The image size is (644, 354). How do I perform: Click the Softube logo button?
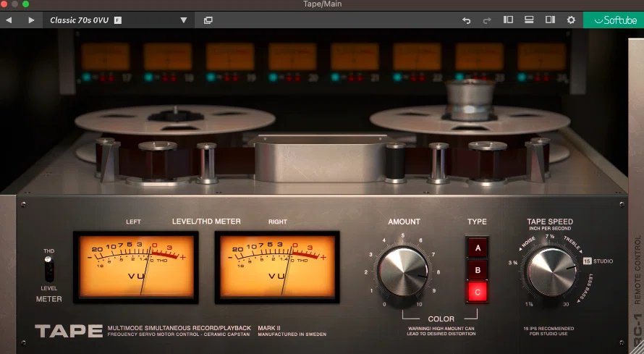pyautogui.click(x=614, y=20)
